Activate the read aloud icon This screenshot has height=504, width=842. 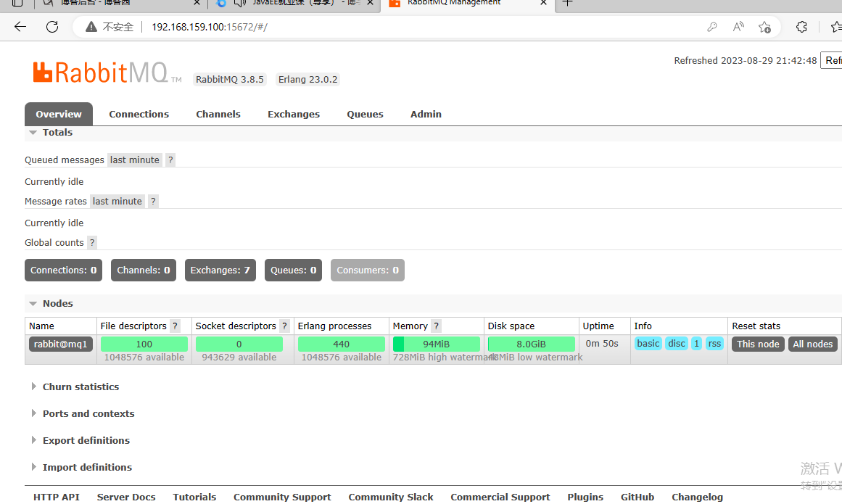coord(738,27)
